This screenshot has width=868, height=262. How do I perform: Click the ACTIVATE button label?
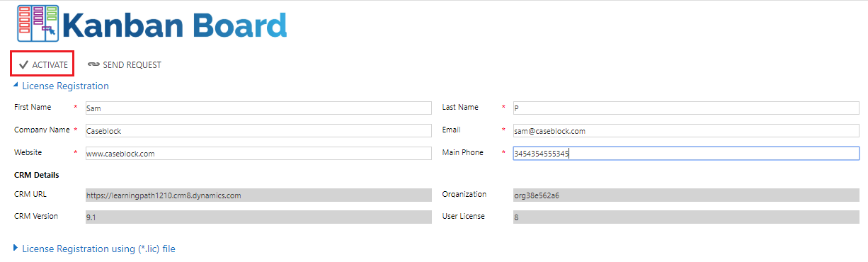(50, 64)
